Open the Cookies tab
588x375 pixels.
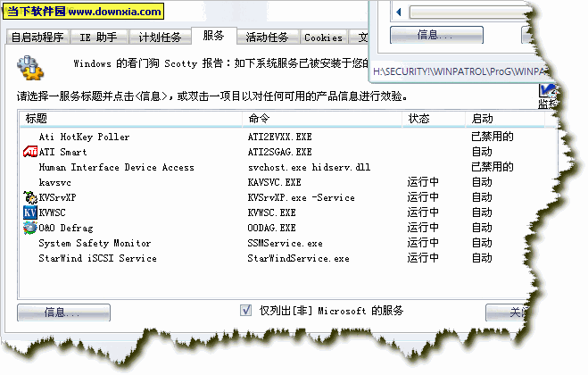(x=323, y=37)
